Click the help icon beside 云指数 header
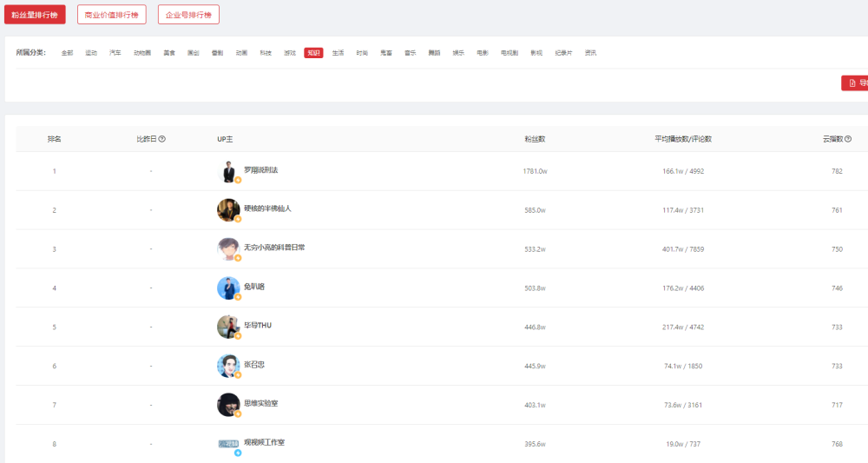 pyautogui.click(x=848, y=139)
